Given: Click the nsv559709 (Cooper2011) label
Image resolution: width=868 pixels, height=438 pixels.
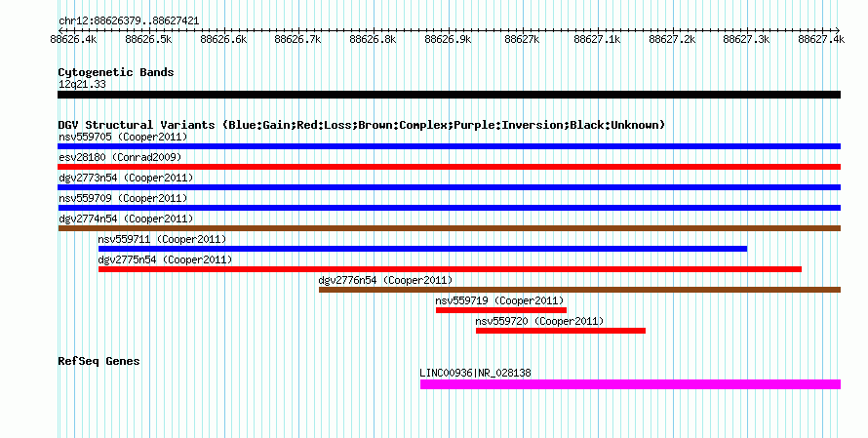Looking at the screenshot, I should 123,198.
